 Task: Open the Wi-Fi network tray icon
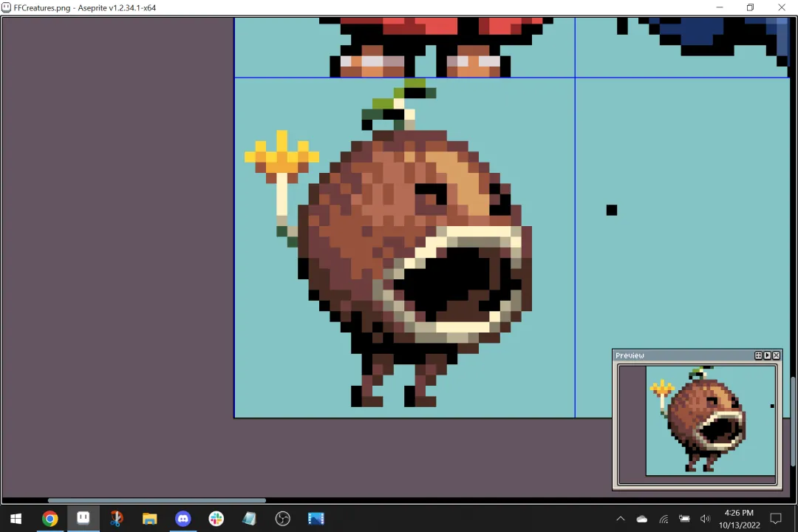coord(664,519)
